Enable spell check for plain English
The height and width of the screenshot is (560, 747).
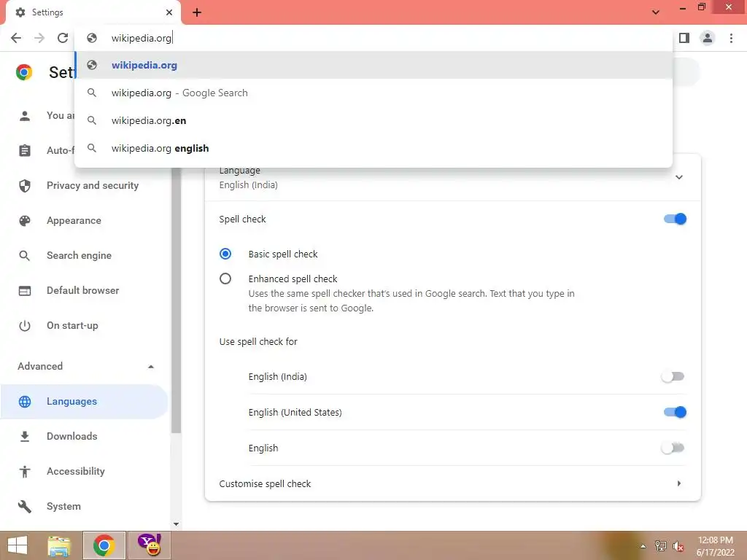(673, 448)
